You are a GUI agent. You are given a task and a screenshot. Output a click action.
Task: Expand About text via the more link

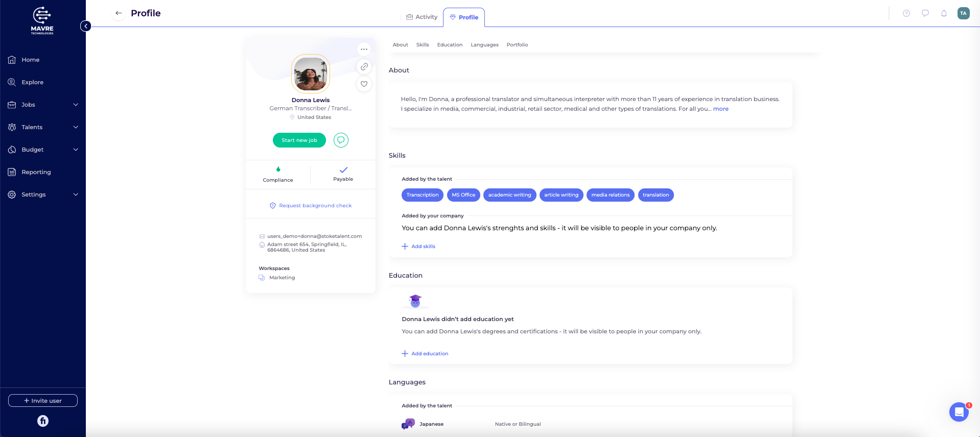[720, 109]
